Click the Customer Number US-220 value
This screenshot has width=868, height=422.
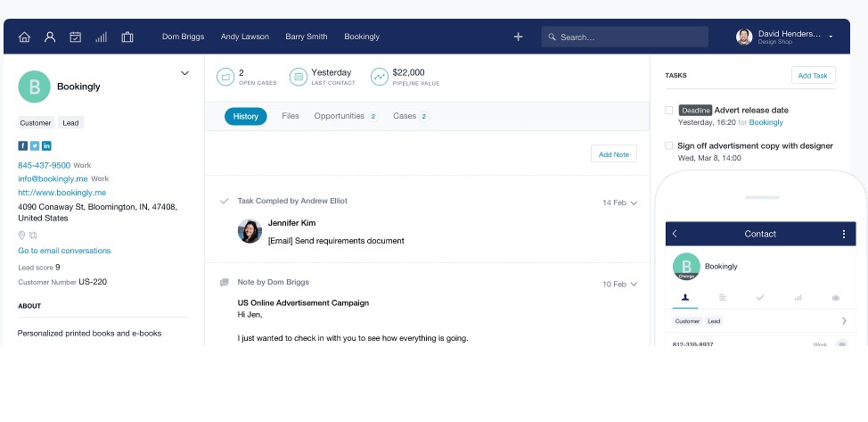click(x=93, y=282)
